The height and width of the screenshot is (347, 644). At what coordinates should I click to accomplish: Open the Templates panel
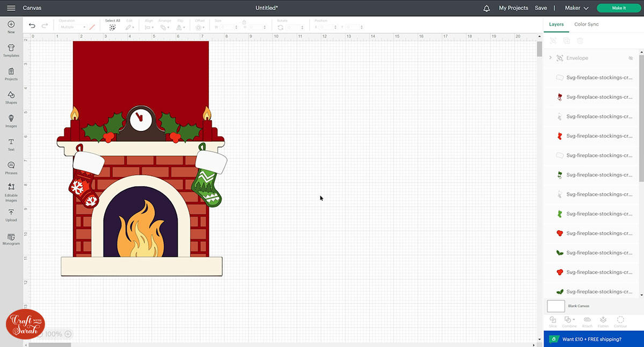coord(11,50)
